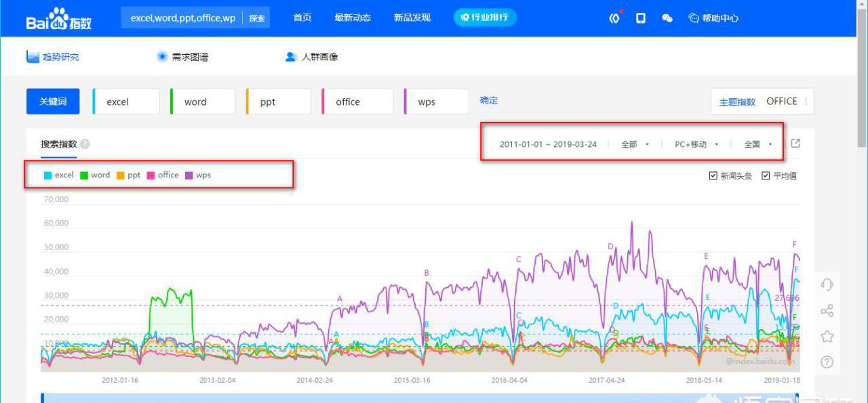Expand the 全国 region dropdown
The width and height of the screenshot is (868, 403).
[x=758, y=144]
